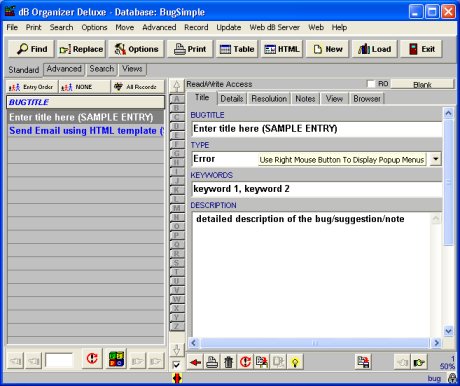Switch to the Resolution record tab
460x386 pixels.
click(269, 99)
